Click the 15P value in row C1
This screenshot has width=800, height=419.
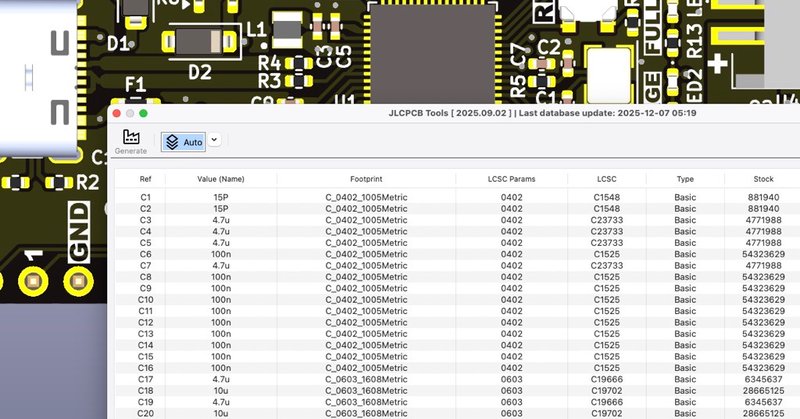(221, 197)
